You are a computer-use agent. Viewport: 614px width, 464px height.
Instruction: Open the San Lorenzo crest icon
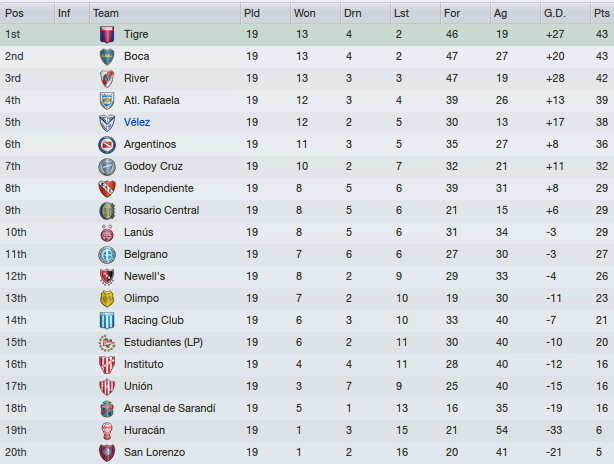[x=107, y=452]
